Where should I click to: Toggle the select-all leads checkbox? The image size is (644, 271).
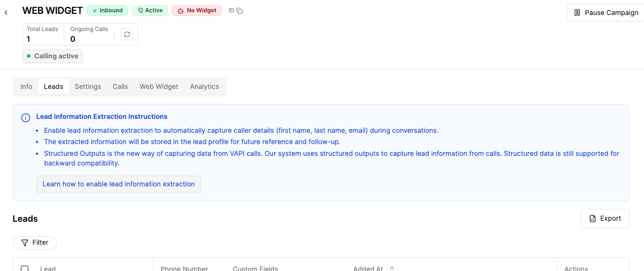click(25, 268)
